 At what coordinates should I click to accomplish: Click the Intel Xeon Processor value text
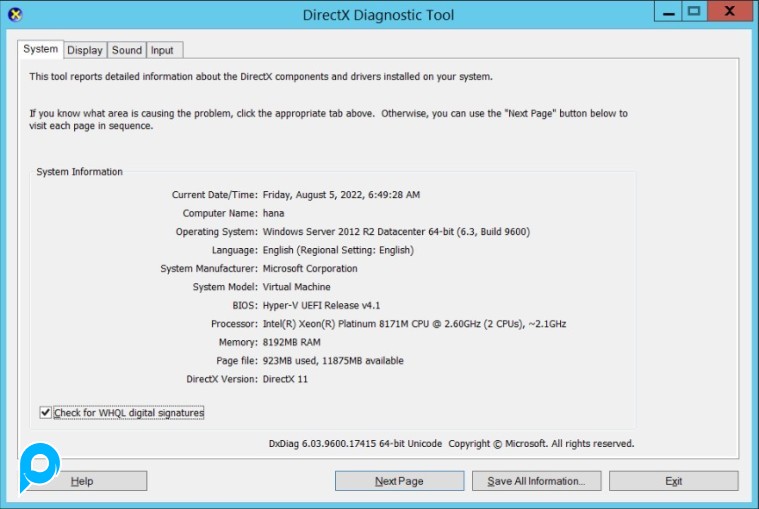(x=415, y=324)
